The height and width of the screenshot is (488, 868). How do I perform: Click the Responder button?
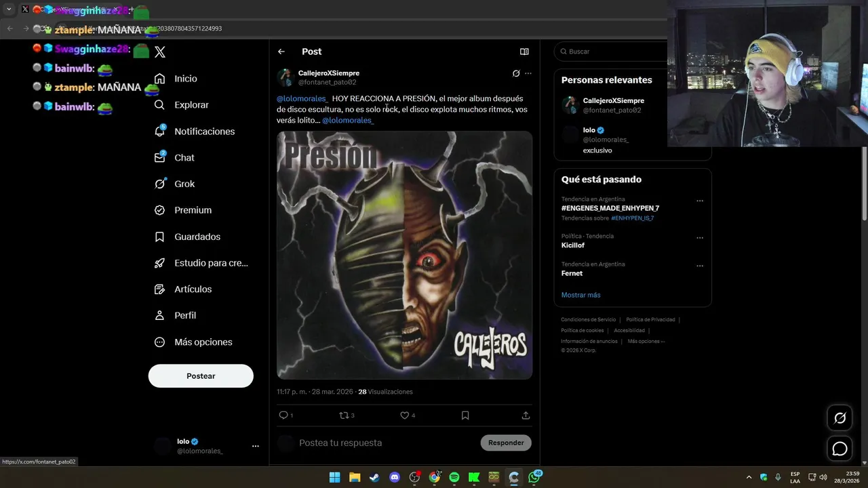[x=506, y=443]
